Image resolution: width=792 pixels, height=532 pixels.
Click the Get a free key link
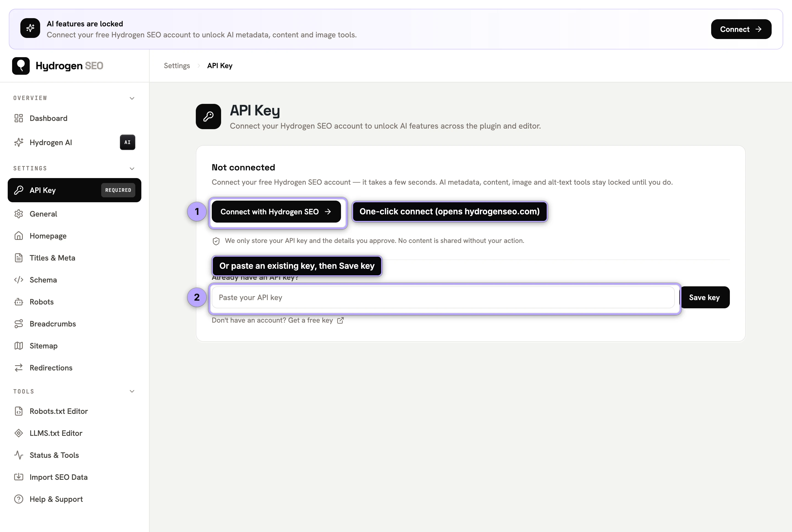tap(310, 320)
